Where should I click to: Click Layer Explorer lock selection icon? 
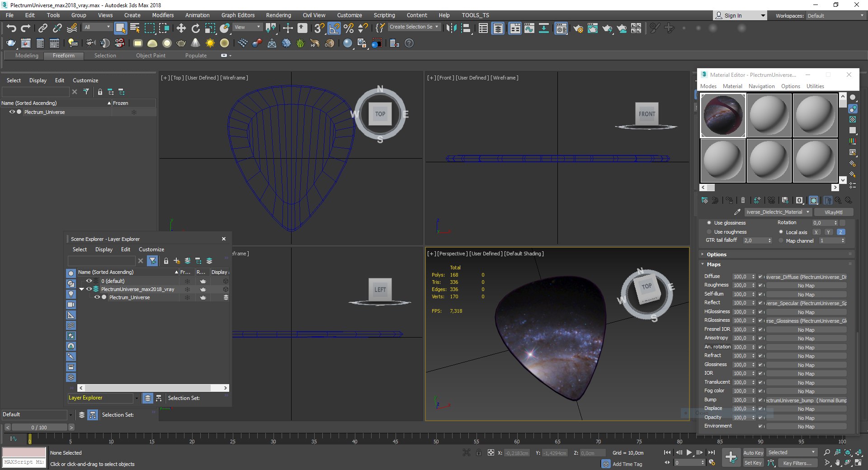click(x=166, y=261)
